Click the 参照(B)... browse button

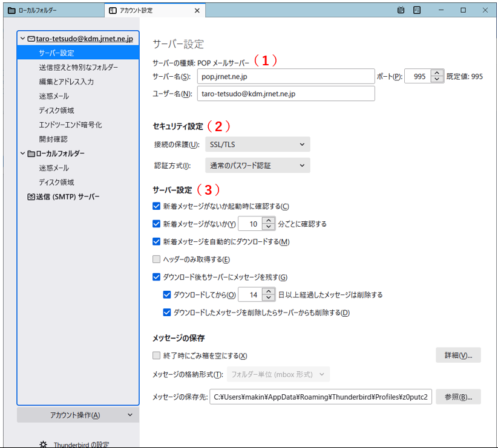pyautogui.click(x=458, y=397)
